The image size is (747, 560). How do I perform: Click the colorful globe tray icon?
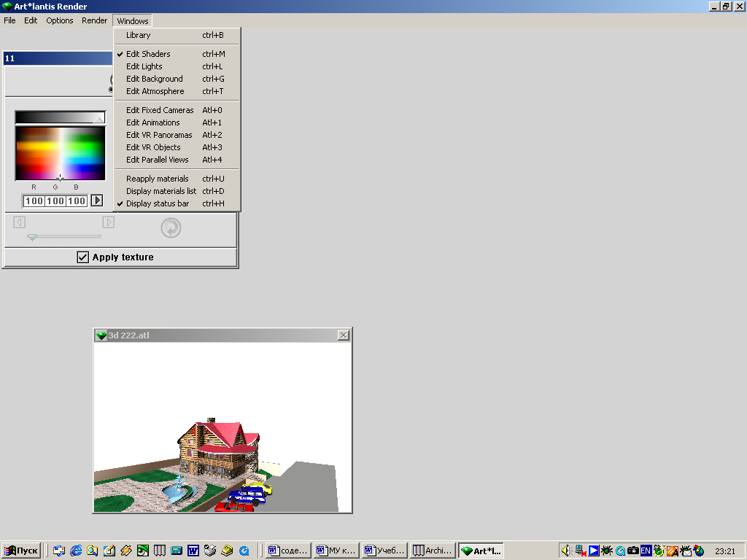[699, 551]
